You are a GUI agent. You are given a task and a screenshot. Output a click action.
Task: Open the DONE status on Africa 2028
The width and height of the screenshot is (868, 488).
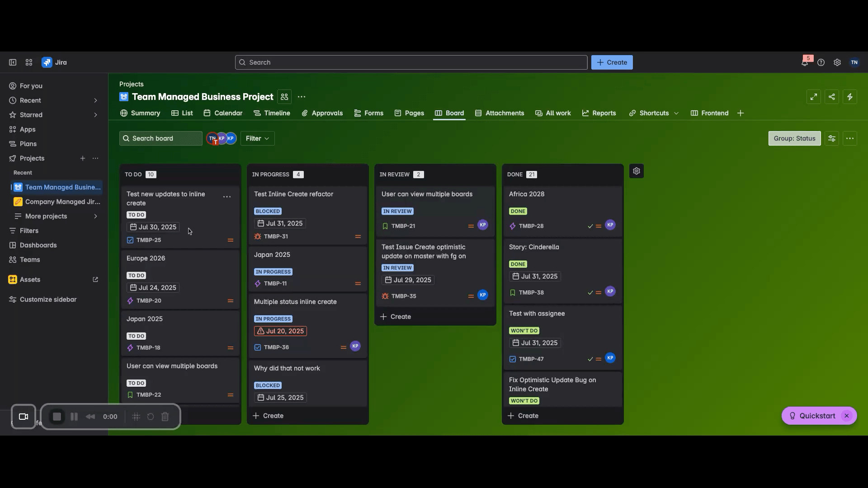(x=518, y=211)
